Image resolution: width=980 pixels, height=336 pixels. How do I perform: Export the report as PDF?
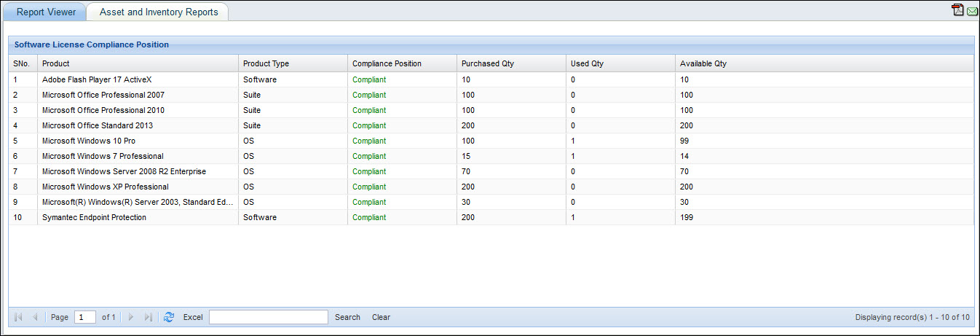pos(957,9)
